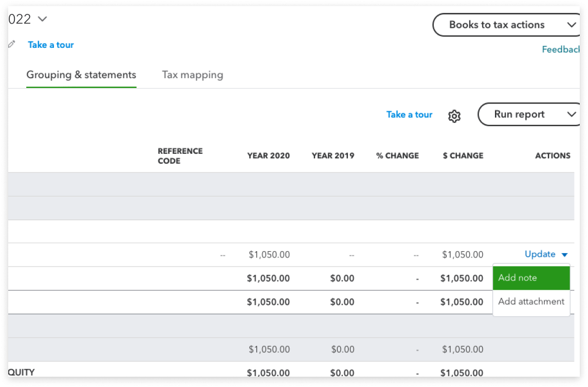The image size is (588, 387).
Task: Click Take a tour next to gear
Action: [409, 114]
